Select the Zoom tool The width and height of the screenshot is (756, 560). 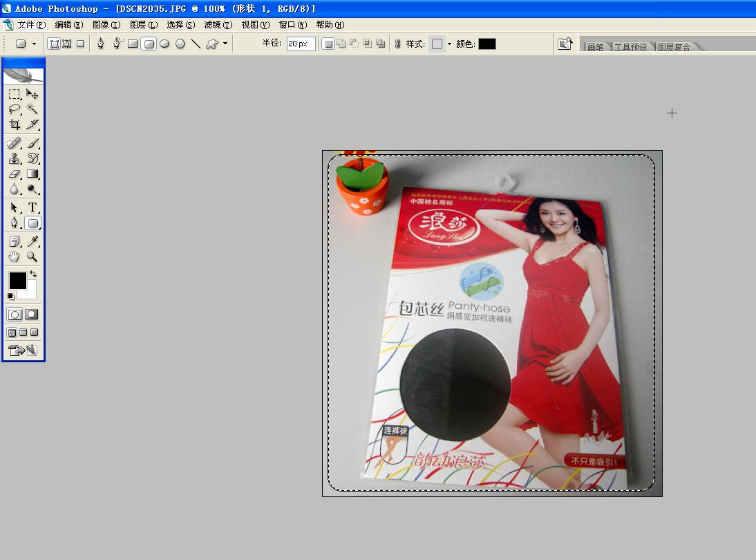point(32,257)
